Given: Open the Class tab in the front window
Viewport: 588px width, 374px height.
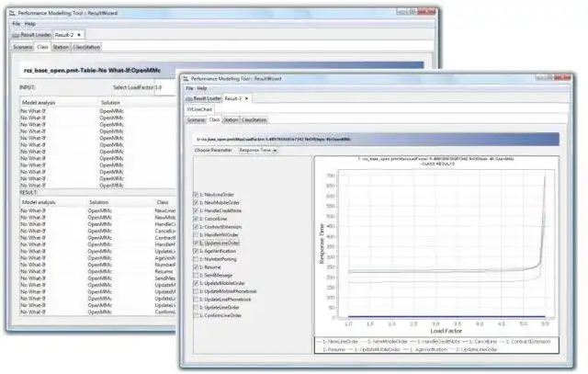Looking at the screenshot, I should tap(214, 120).
